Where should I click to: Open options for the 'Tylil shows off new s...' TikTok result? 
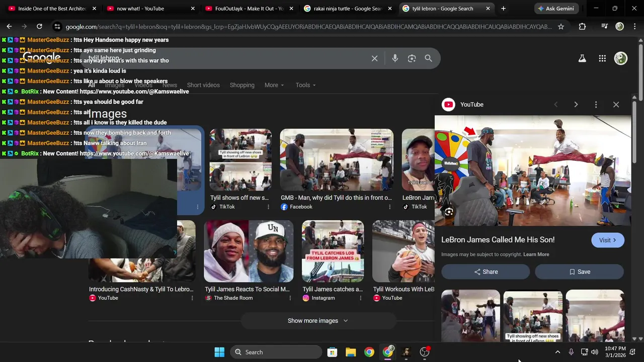pyautogui.click(x=268, y=207)
